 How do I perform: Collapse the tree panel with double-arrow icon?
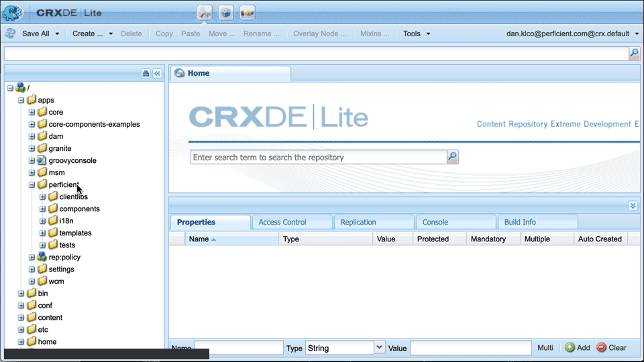[x=157, y=74]
